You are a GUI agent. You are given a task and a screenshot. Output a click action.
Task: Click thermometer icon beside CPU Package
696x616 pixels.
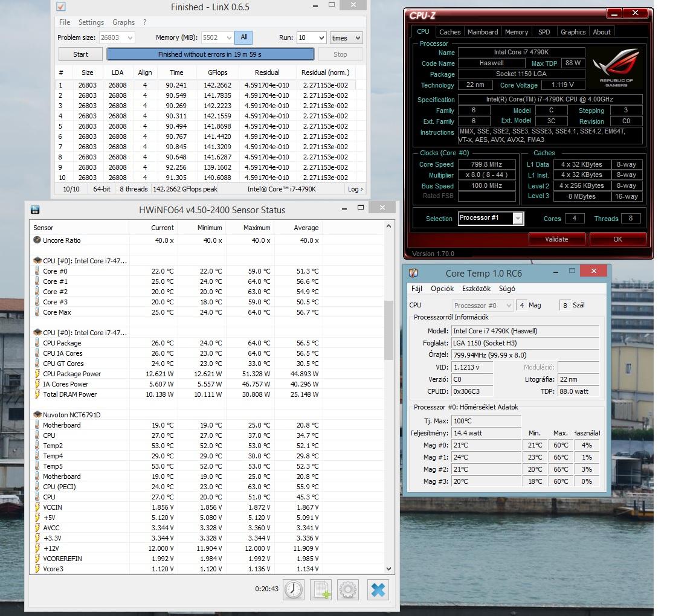(37, 342)
